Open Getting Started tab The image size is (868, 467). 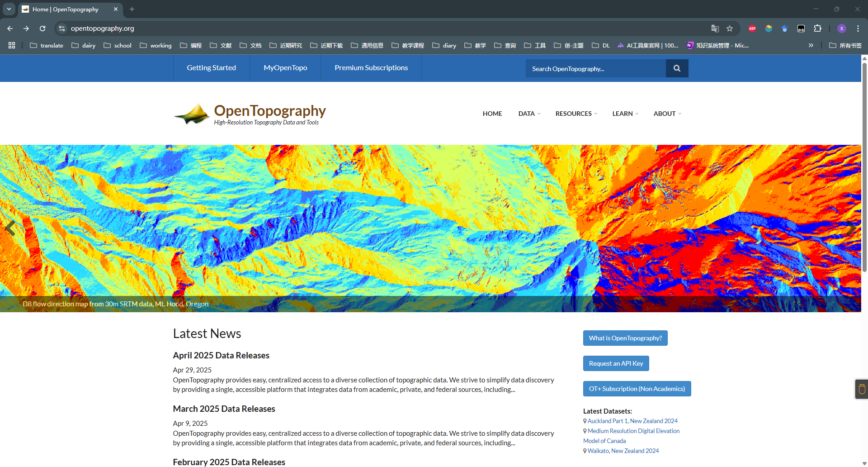click(x=212, y=68)
